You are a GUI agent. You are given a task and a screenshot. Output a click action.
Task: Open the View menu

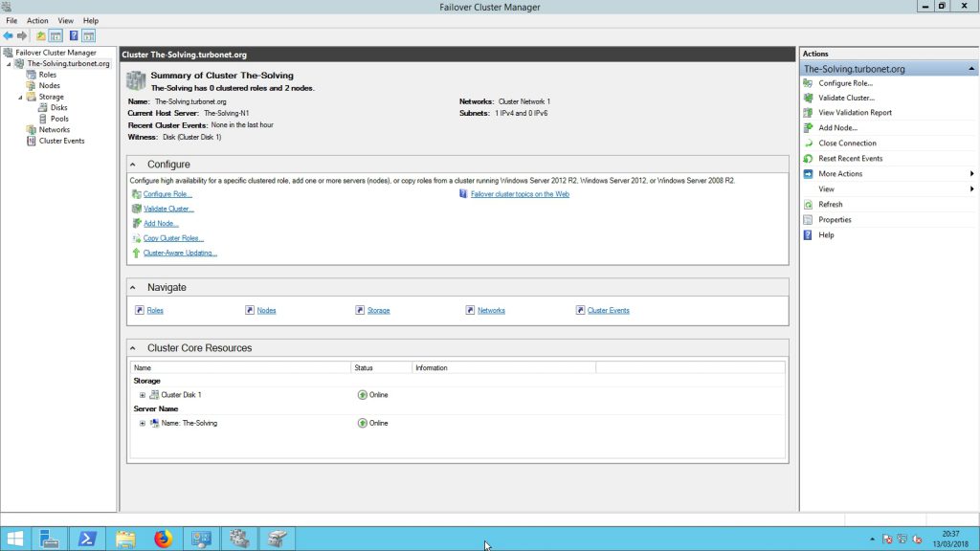pos(65,19)
